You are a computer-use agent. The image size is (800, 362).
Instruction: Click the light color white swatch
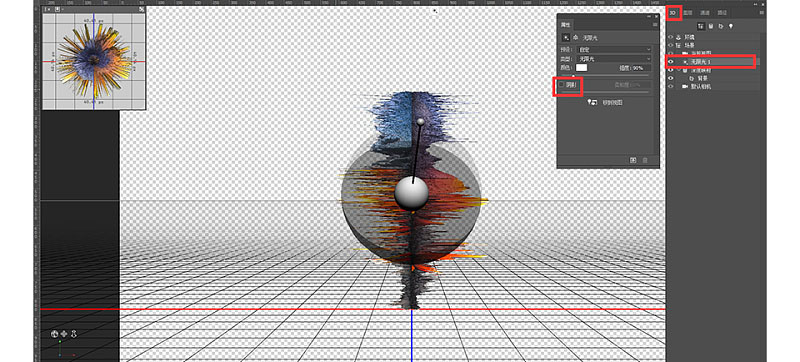click(x=582, y=68)
